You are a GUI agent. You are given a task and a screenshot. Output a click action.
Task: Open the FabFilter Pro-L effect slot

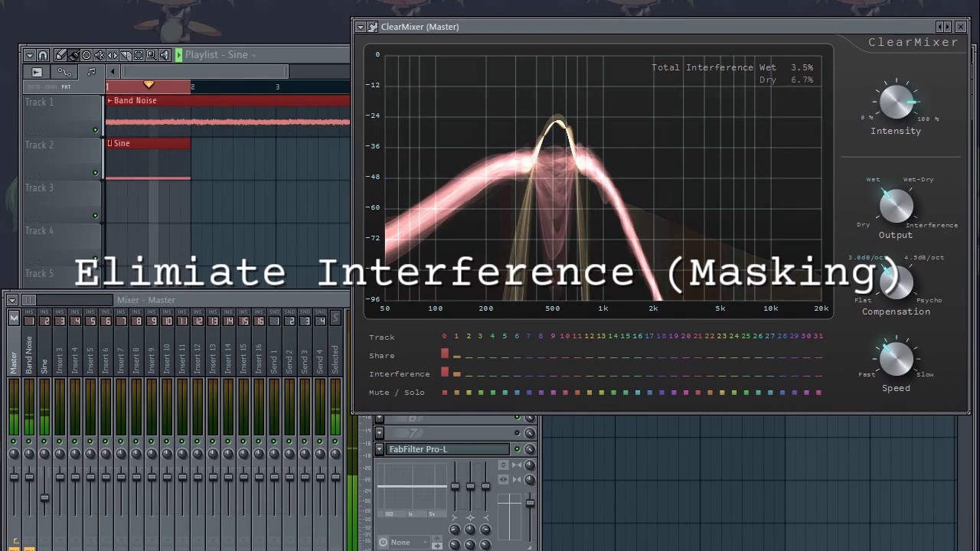coord(447,449)
